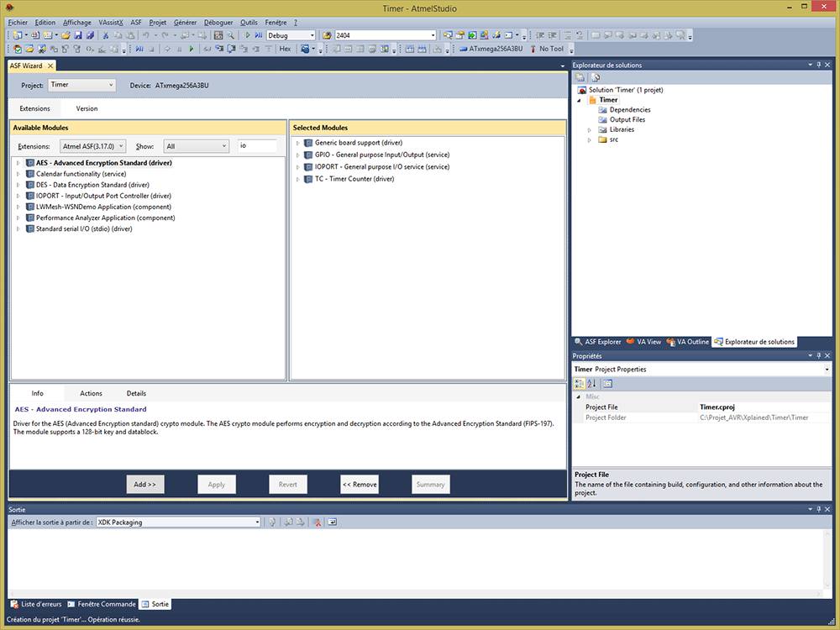This screenshot has width=840, height=630.
Task: Click the Open File folder icon
Action: tap(66, 35)
